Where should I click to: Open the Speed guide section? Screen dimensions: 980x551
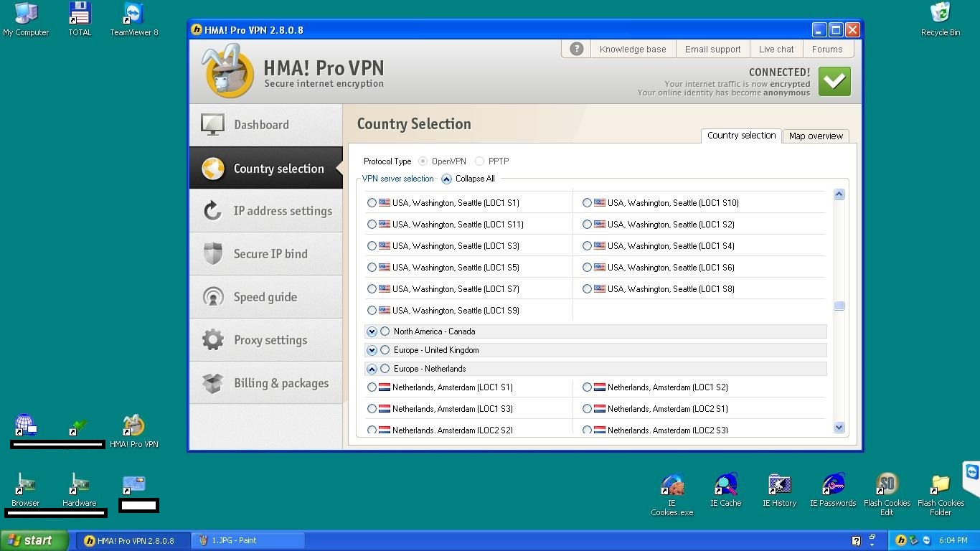click(265, 297)
